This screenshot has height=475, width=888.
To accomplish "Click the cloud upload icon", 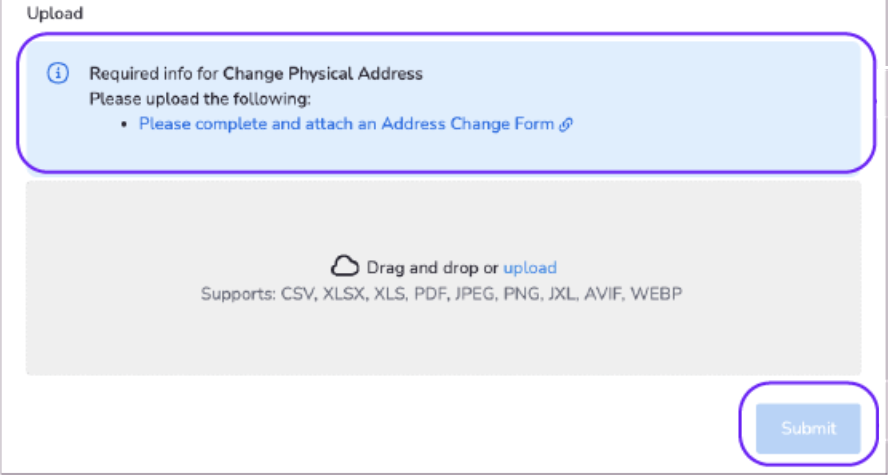I will [345, 267].
